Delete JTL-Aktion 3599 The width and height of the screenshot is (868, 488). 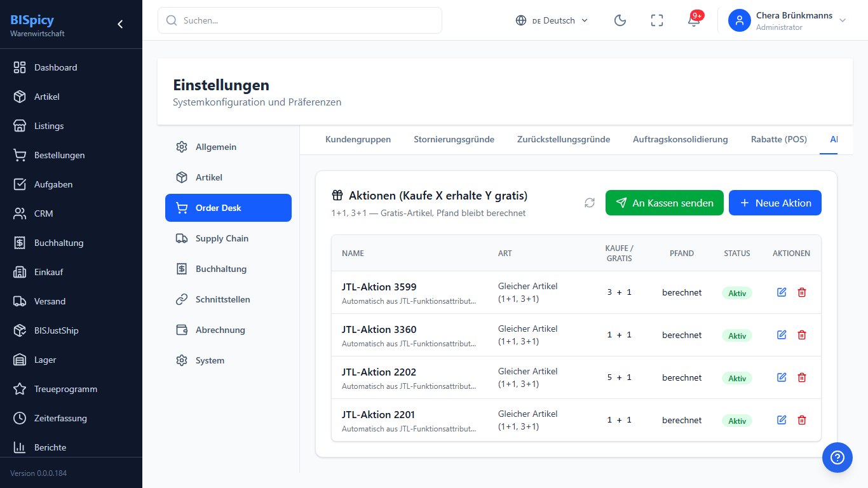coord(802,292)
